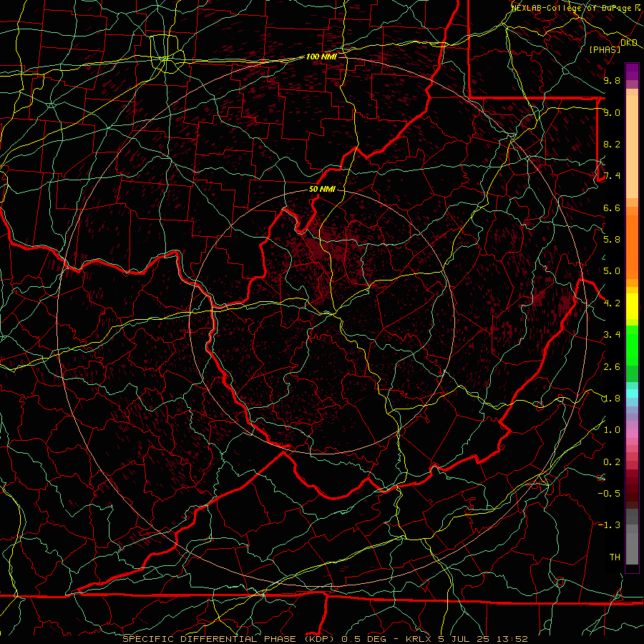
Task: Click the cyan band of the color scale
Action: pyautogui.click(x=632, y=394)
